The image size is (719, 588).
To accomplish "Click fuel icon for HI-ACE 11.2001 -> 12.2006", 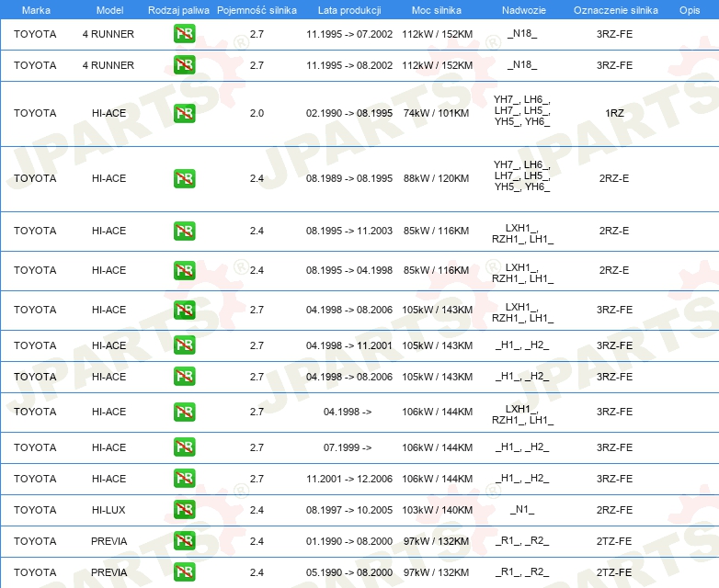I will [x=184, y=479].
